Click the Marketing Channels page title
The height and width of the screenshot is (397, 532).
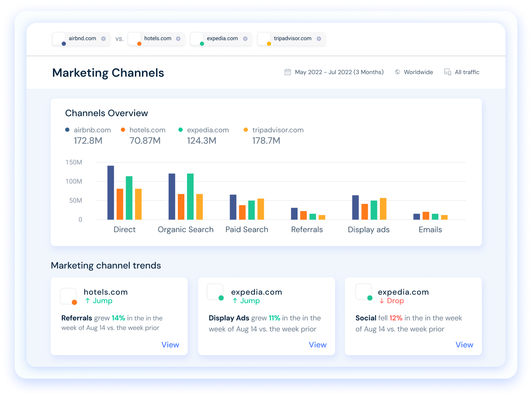click(108, 73)
